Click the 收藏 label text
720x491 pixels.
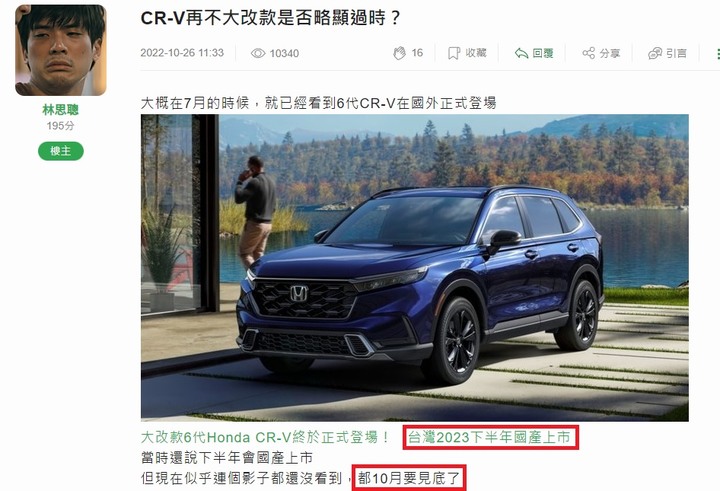click(476, 53)
